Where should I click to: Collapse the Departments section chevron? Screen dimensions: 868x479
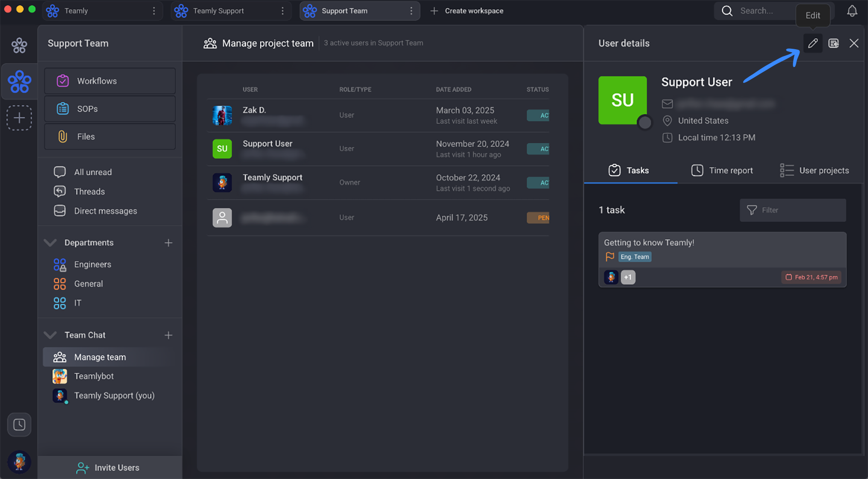pos(50,242)
